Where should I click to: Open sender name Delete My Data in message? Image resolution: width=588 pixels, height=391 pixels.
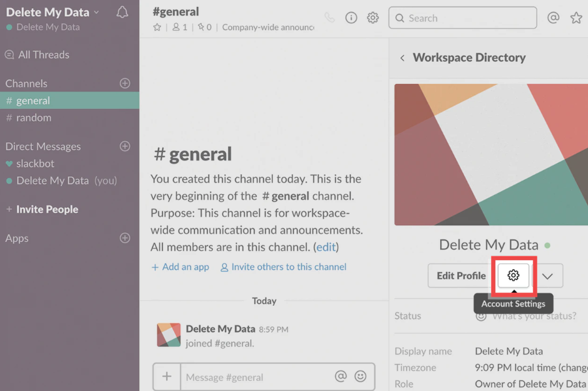pyautogui.click(x=220, y=329)
